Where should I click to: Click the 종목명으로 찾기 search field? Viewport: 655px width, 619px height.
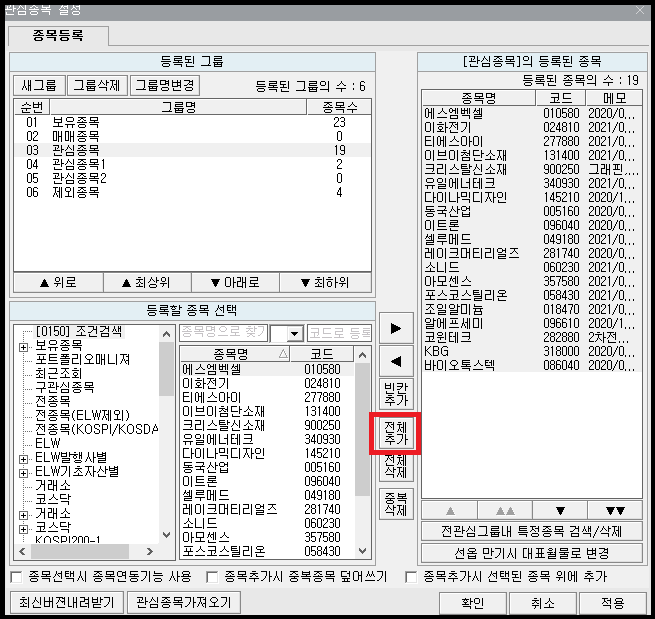[223, 333]
